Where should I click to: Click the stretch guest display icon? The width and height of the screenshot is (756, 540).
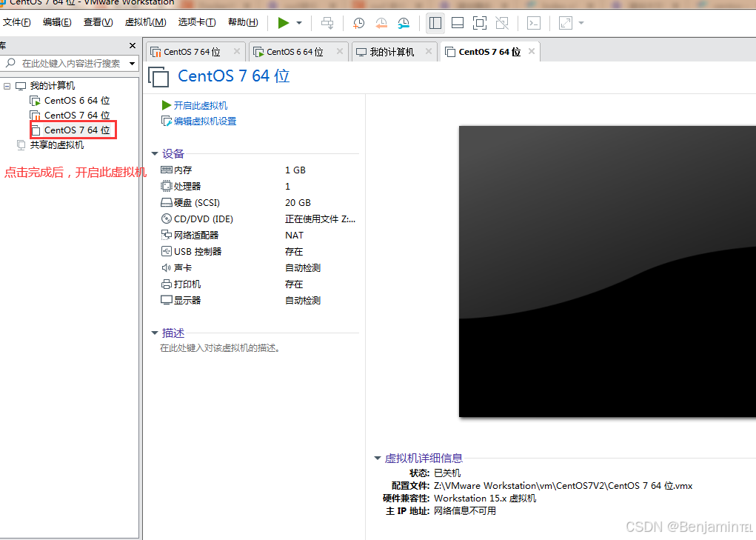point(566,23)
